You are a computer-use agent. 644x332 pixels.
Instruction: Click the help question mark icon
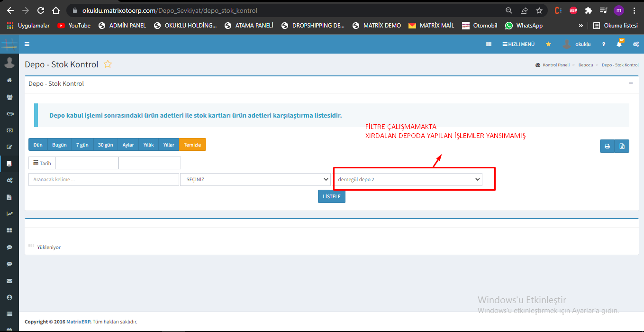603,44
